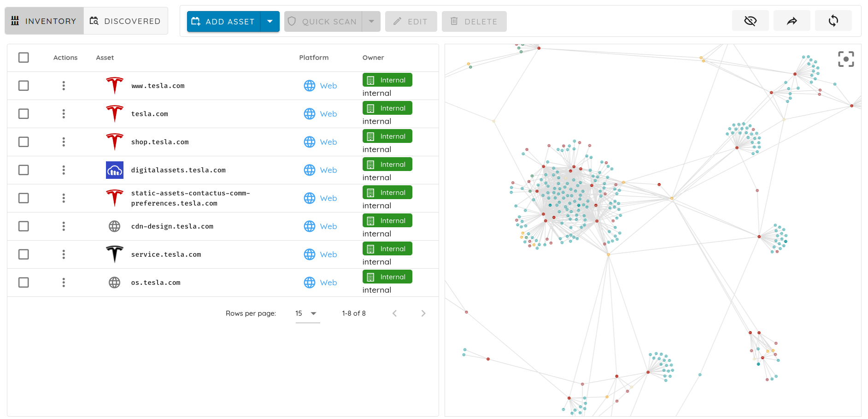The height and width of the screenshot is (419, 868).
Task: Click the Tesla logo in the tesla.com row
Action: point(115,114)
